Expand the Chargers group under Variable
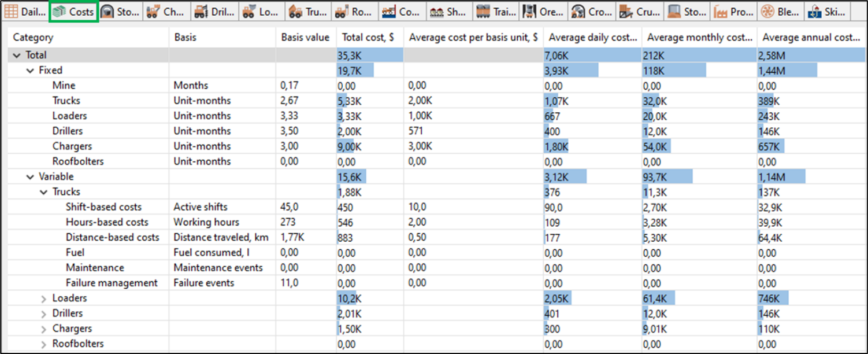This screenshot has width=868, height=354. click(44, 329)
